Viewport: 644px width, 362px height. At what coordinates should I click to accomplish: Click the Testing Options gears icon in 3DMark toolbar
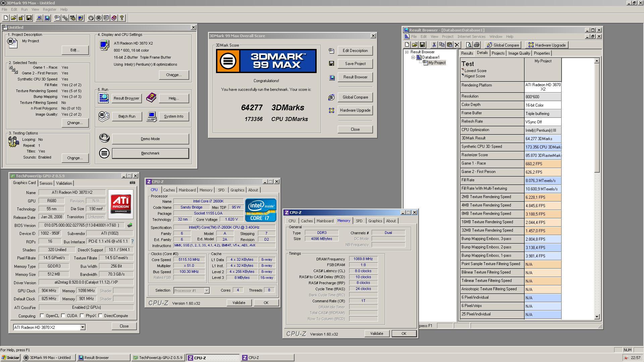[73, 18]
